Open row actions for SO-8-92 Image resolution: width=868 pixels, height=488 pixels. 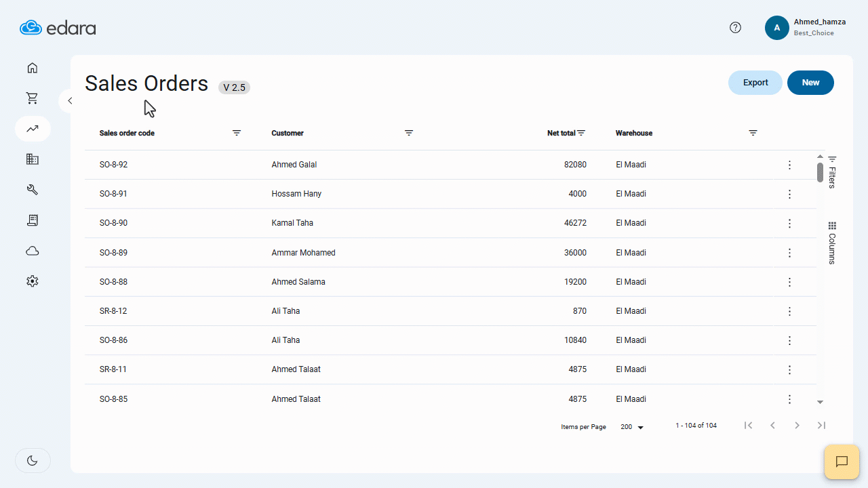point(789,165)
